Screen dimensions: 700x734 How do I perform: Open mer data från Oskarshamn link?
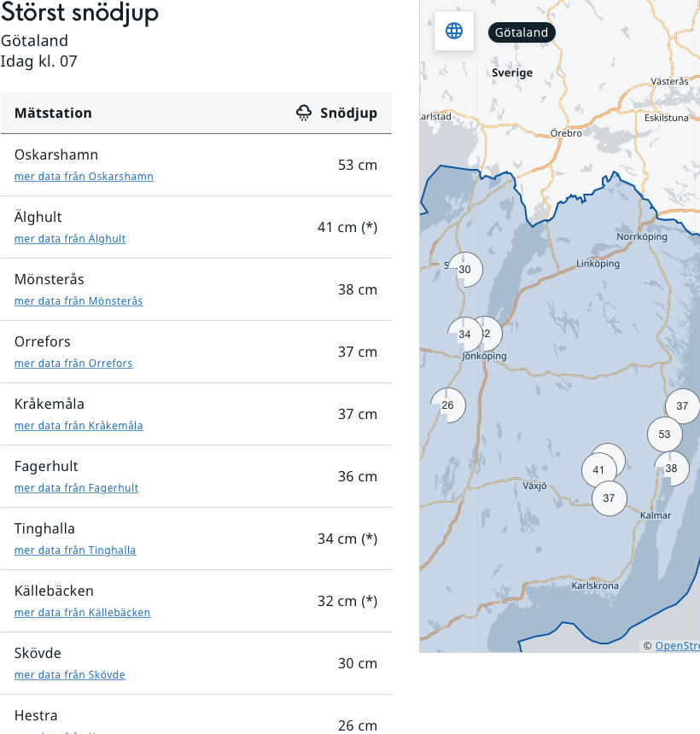(84, 177)
